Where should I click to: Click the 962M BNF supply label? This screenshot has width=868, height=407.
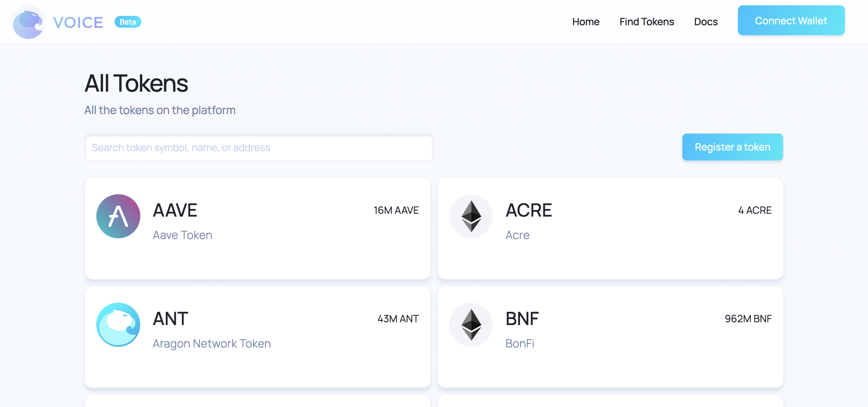coord(748,319)
